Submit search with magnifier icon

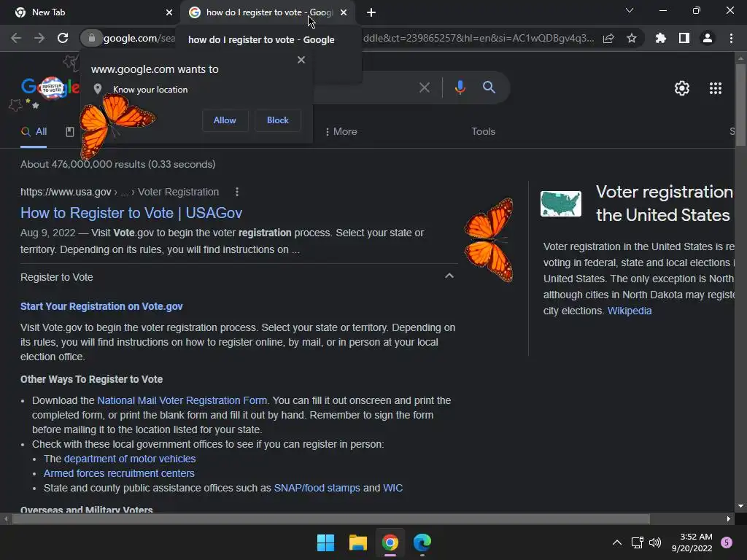pyautogui.click(x=489, y=87)
